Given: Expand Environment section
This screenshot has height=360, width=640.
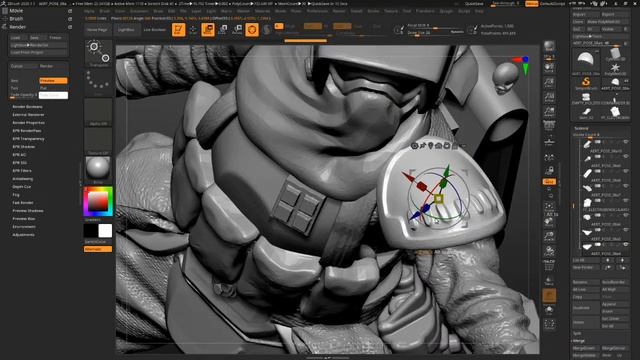Looking at the screenshot, I should [24, 227].
